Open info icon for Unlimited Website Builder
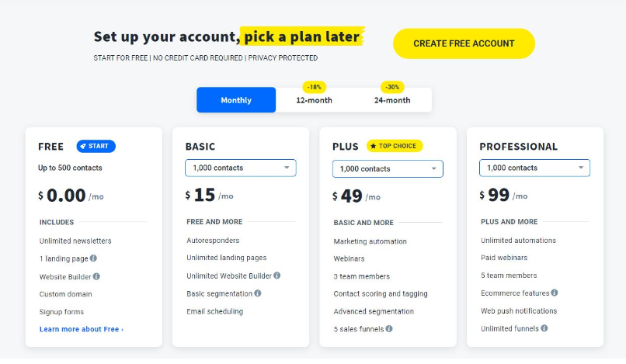 [277, 276]
